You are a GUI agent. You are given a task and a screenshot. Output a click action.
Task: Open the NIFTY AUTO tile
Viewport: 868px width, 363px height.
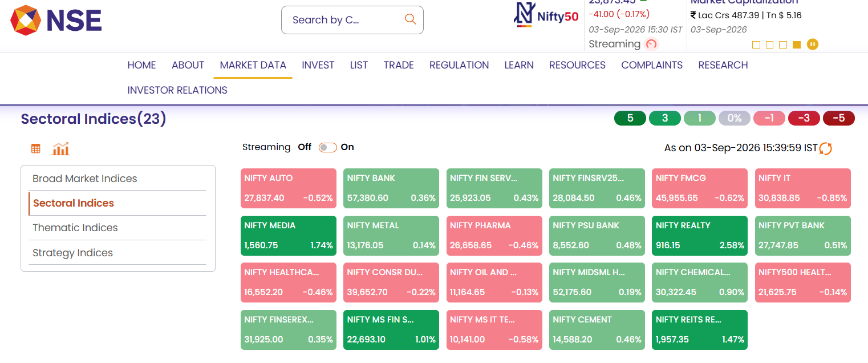pos(289,188)
